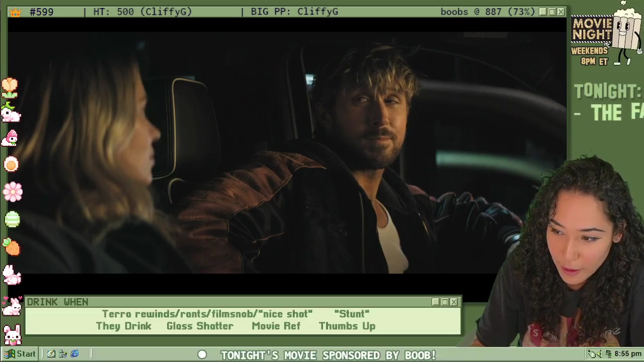Click the "WEEKENDS 8PM ET" schedule text

click(x=590, y=56)
